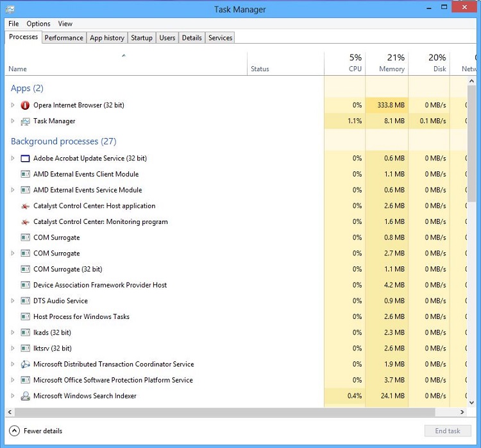This screenshot has height=448, width=481.
Task: Expand the Opera Internet Browser process tree
Action: tap(12, 105)
